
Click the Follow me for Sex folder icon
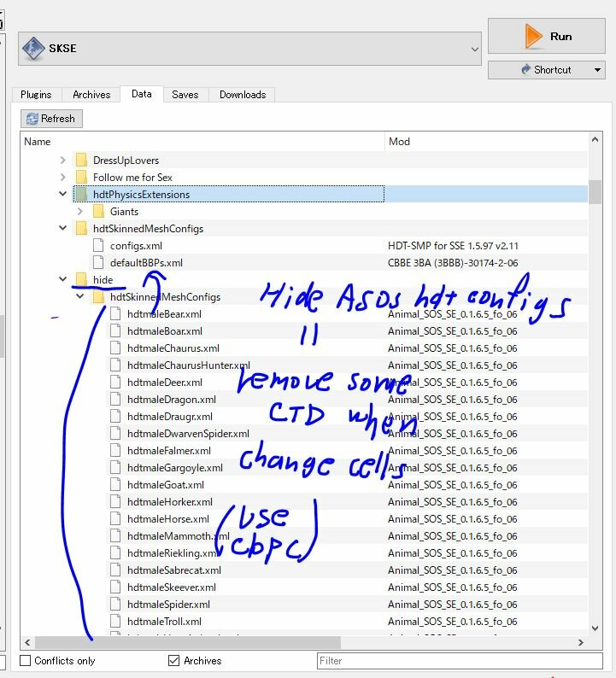81,178
